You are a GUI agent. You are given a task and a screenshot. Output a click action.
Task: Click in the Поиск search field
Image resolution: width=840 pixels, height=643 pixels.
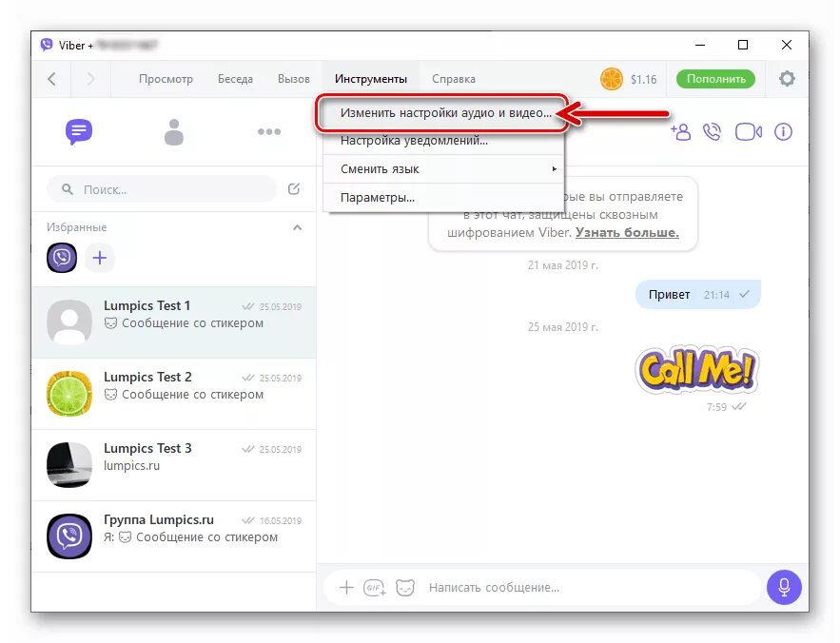coord(162,189)
